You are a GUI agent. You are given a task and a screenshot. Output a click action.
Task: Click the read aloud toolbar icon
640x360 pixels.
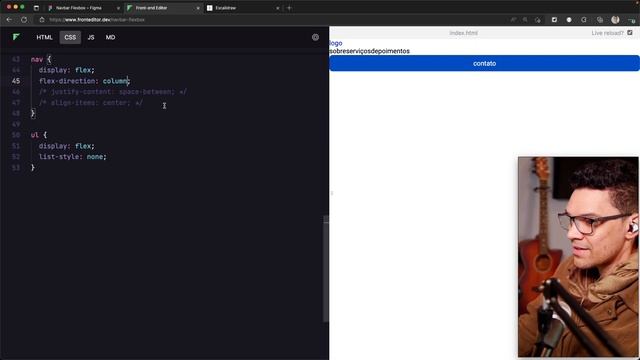pyautogui.click(x=513, y=20)
